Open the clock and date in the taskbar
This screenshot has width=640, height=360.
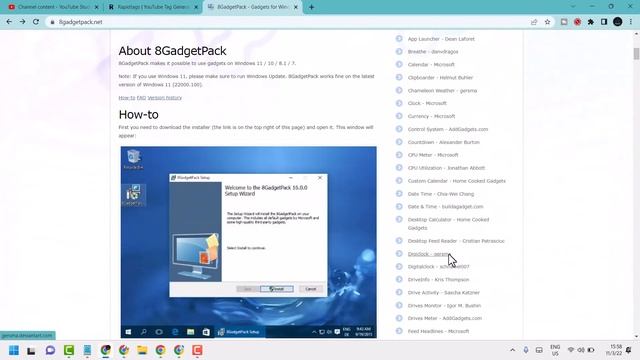[614, 350]
